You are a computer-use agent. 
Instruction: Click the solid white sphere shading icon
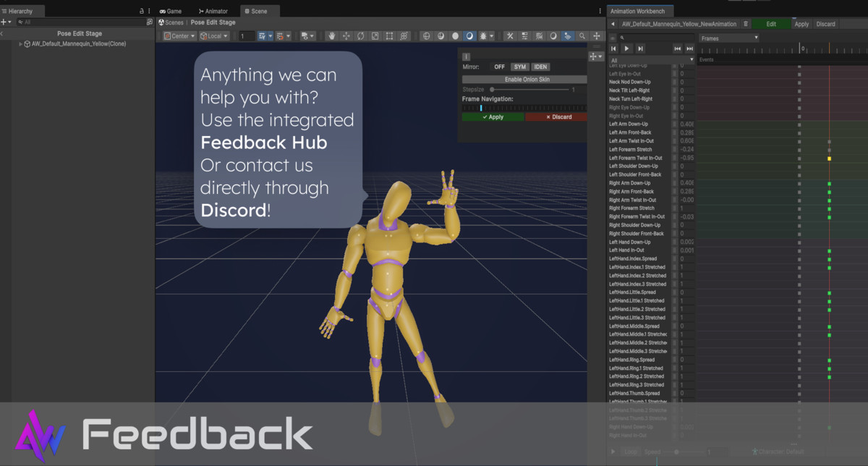coord(455,36)
